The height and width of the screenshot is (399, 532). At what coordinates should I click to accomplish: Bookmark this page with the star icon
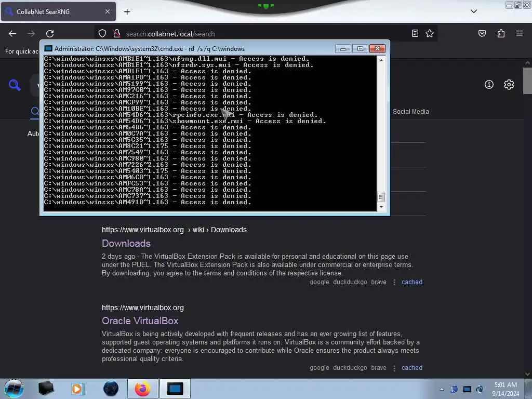[430, 33]
